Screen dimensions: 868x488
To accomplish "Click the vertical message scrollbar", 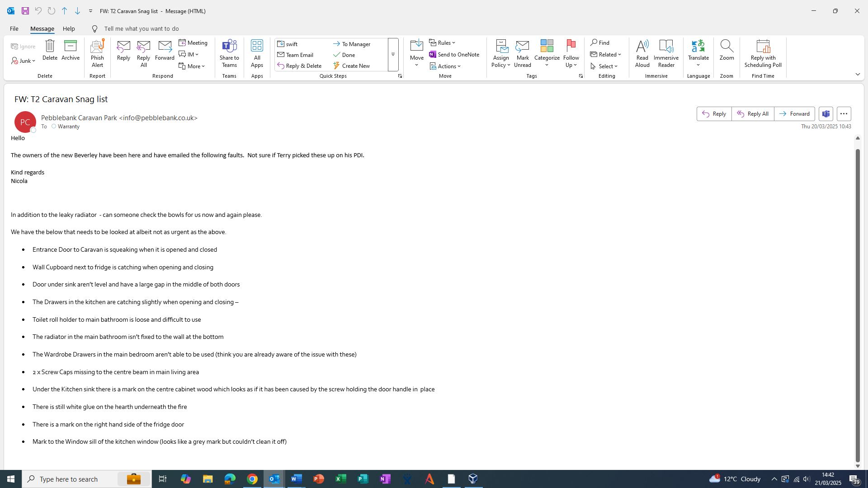I will click(x=858, y=303).
